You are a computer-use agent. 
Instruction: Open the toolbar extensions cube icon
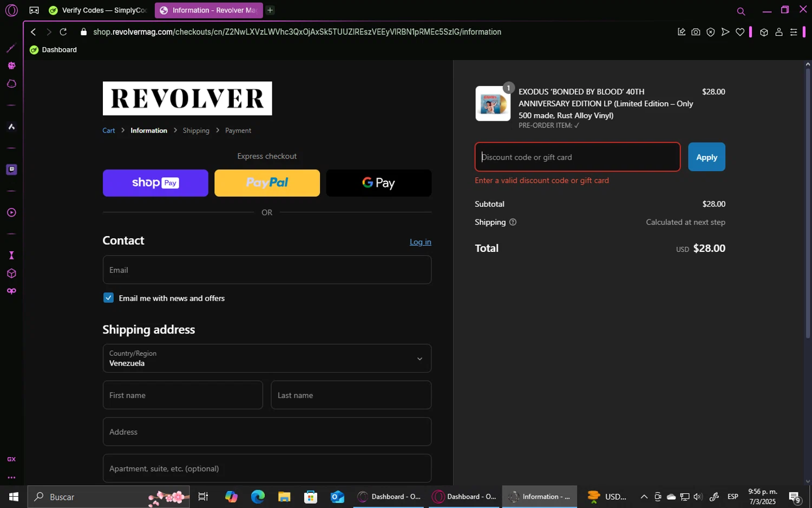[764, 32]
